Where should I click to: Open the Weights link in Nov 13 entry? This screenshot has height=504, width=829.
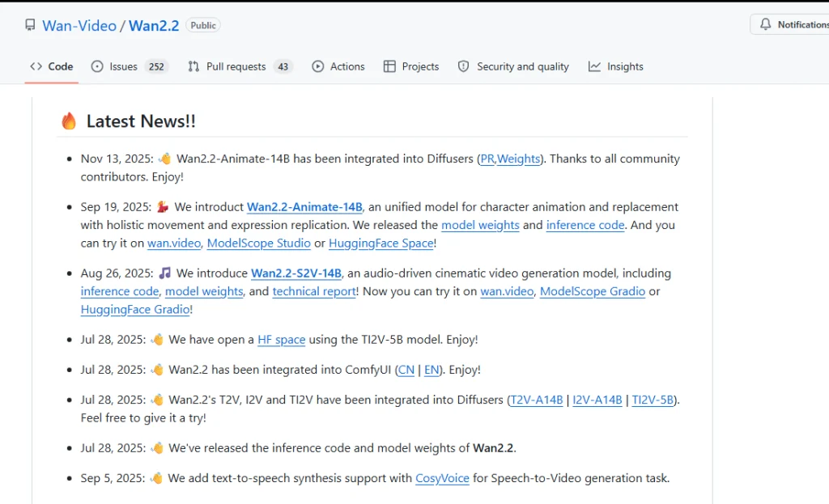[519, 159]
